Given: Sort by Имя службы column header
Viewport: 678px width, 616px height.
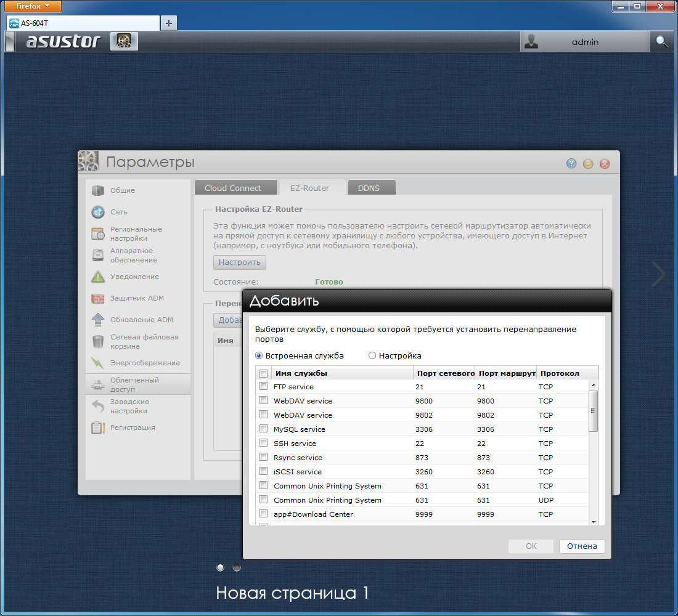Looking at the screenshot, I should pos(342,373).
